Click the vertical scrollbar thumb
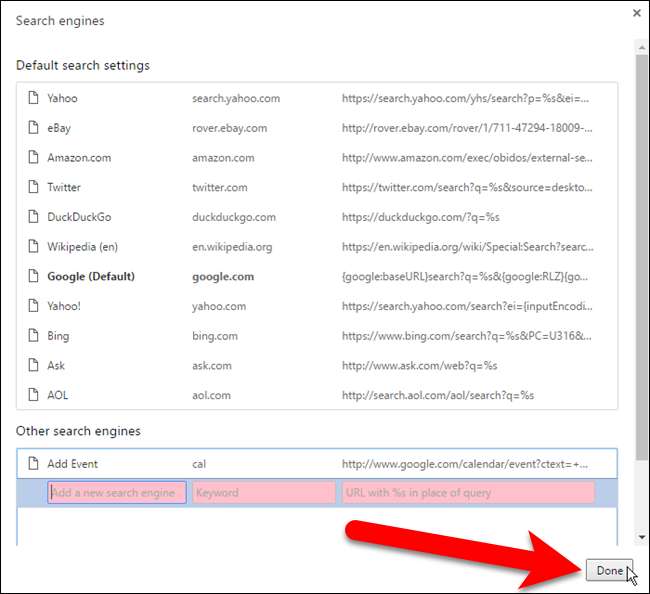This screenshot has width=650, height=594. pos(642,257)
